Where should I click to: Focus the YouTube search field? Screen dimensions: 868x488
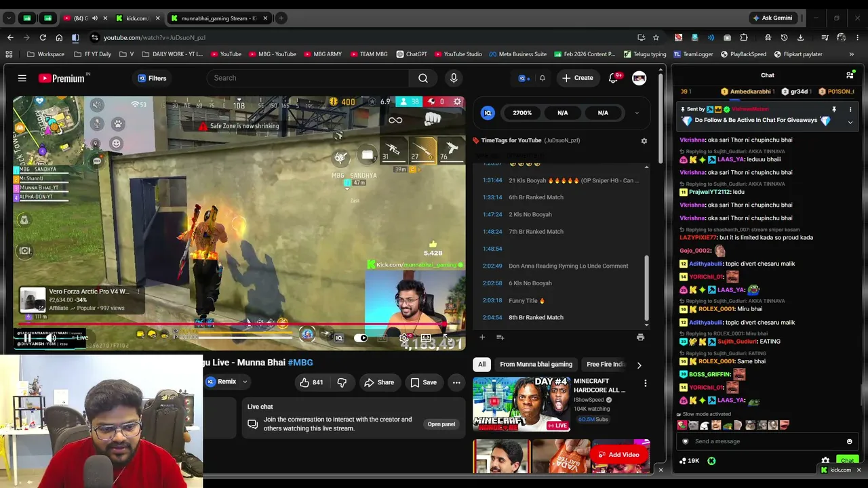click(x=307, y=78)
